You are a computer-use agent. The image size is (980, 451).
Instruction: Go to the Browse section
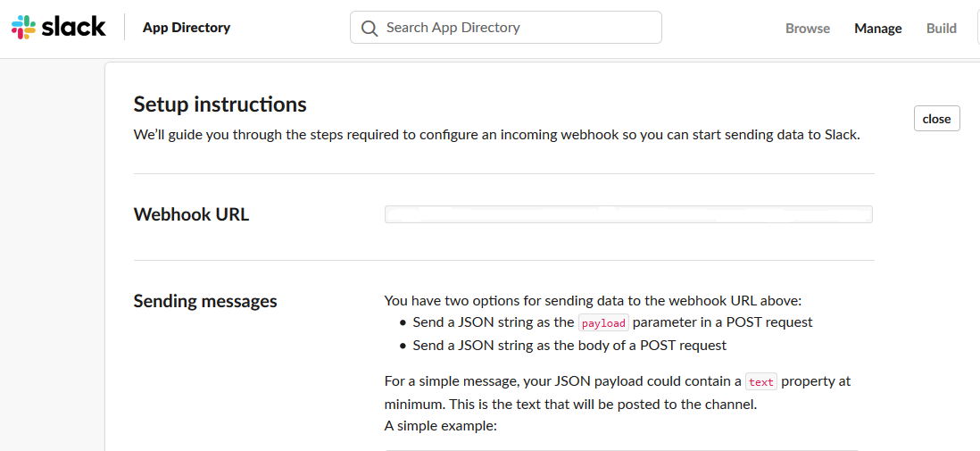point(808,29)
